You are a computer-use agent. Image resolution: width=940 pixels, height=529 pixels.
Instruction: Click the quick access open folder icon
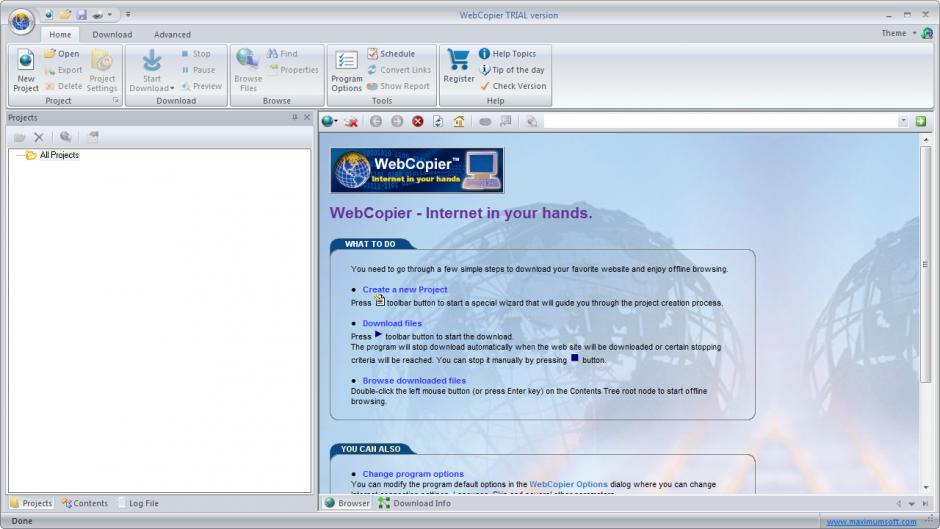click(x=65, y=14)
